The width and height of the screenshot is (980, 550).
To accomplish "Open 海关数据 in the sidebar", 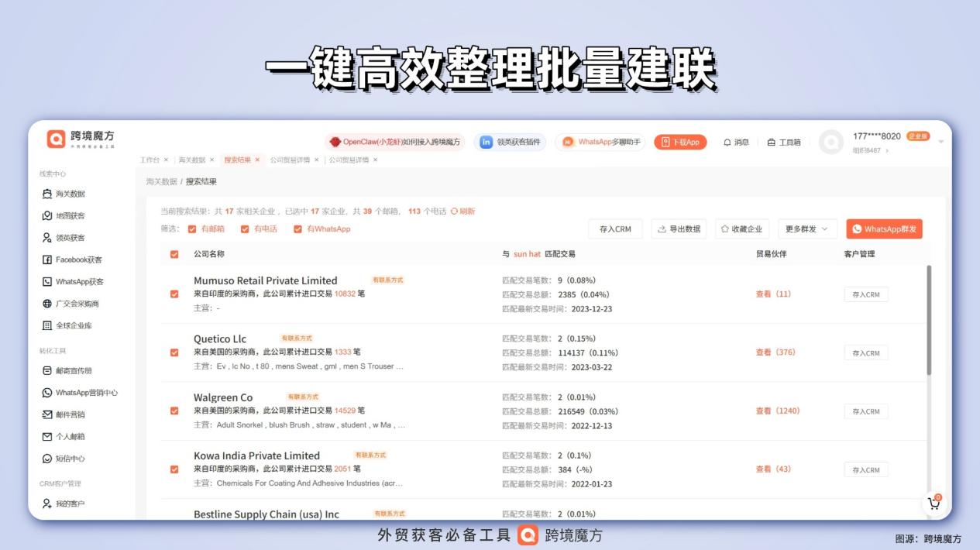I will 64,194.
